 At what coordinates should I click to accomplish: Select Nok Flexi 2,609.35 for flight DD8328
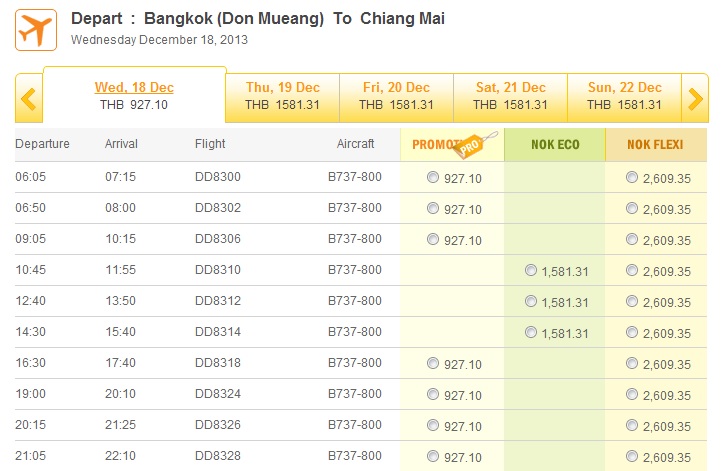tap(632, 456)
